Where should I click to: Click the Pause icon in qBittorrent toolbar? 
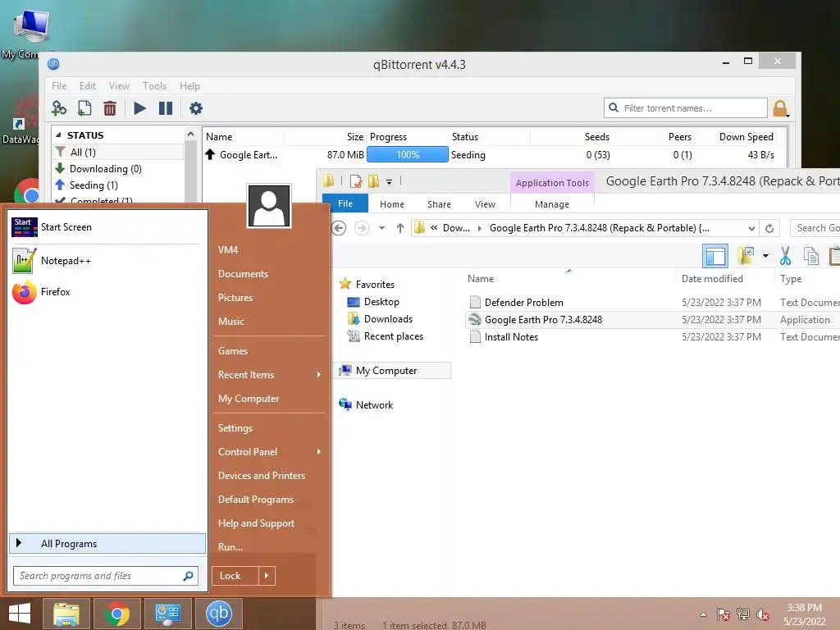[166, 108]
